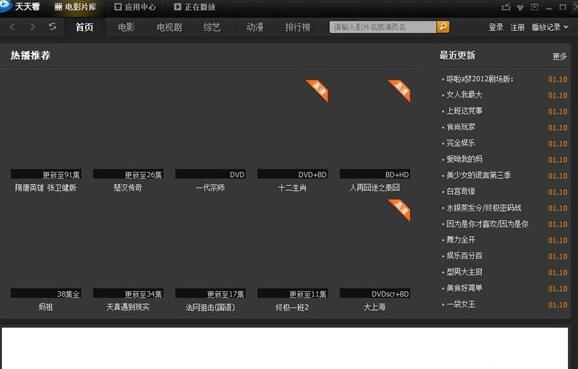
Task: Click the forward navigation arrow
Action: pos(32,27)
